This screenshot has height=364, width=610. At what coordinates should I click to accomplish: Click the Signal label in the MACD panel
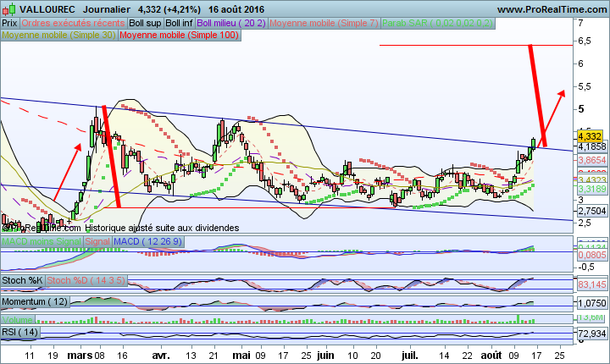tap(97, 241)
